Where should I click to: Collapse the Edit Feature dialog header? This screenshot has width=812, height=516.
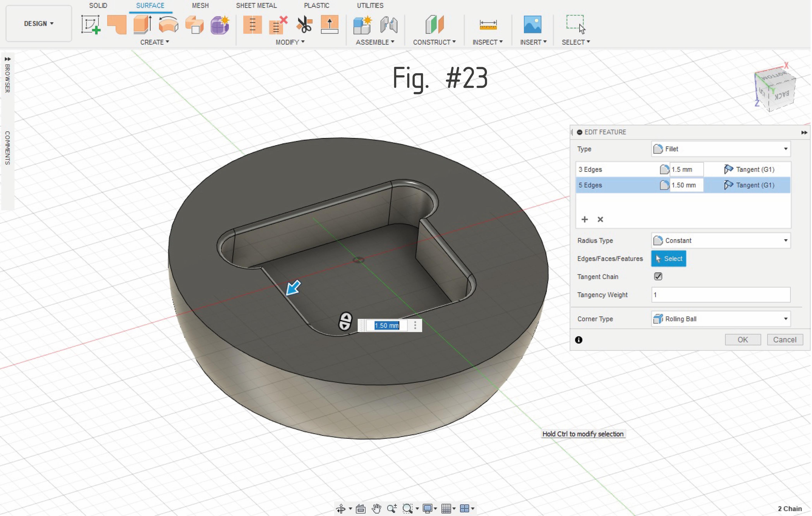[579, 132]
